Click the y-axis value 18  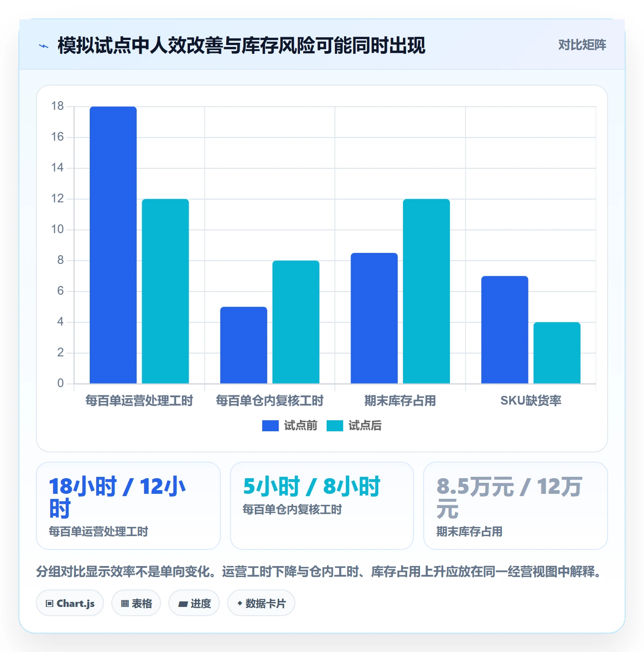(57, 106)
